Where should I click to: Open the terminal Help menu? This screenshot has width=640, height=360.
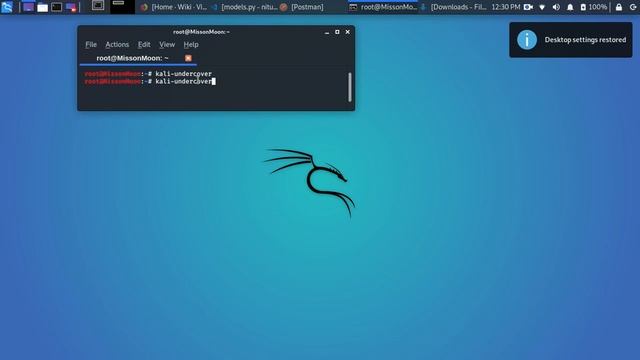(x=191, y=44)
